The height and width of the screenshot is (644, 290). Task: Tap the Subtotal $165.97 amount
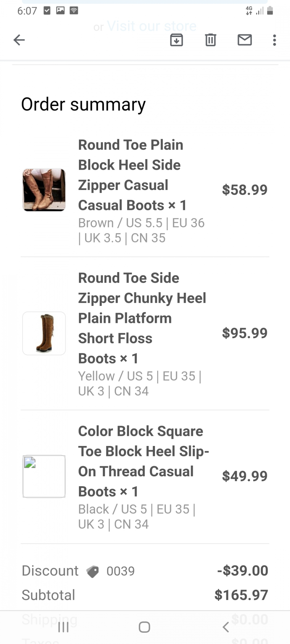point(241,595)
